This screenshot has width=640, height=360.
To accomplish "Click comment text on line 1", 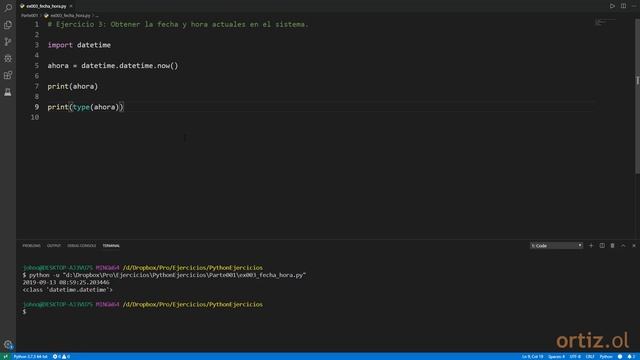I will (x=178, y=24).
